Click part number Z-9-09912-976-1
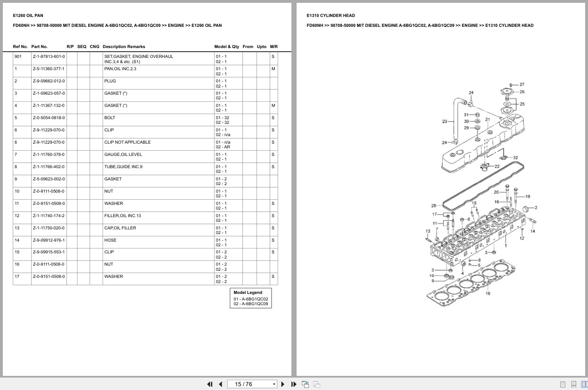Image resolution: width=588 pixels, height=390 pixels. click(x=49, y=240)
